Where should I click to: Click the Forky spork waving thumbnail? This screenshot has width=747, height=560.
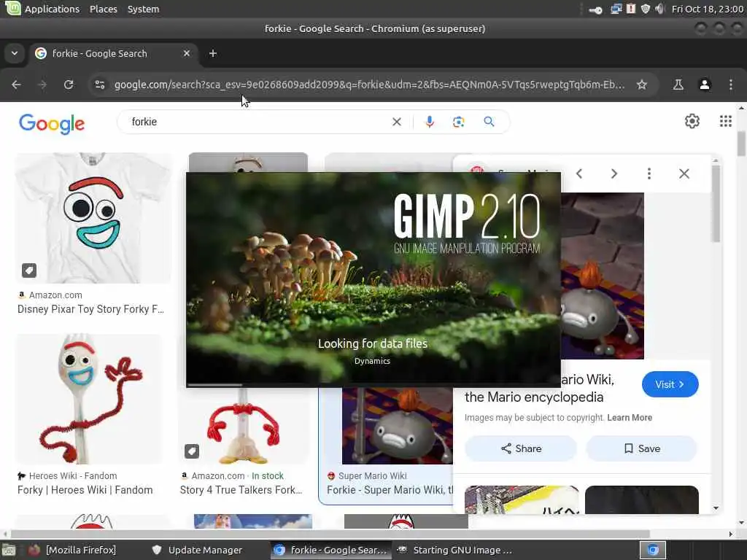coord(89,399)
